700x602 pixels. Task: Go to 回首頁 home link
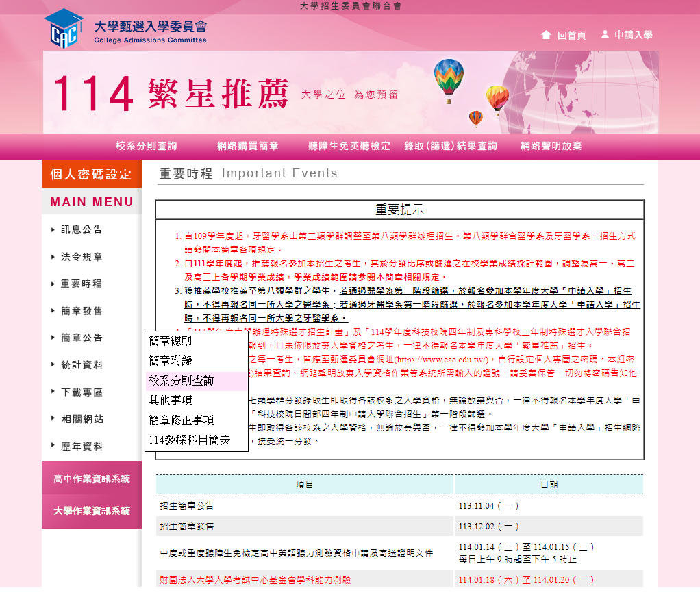[571, 35]
